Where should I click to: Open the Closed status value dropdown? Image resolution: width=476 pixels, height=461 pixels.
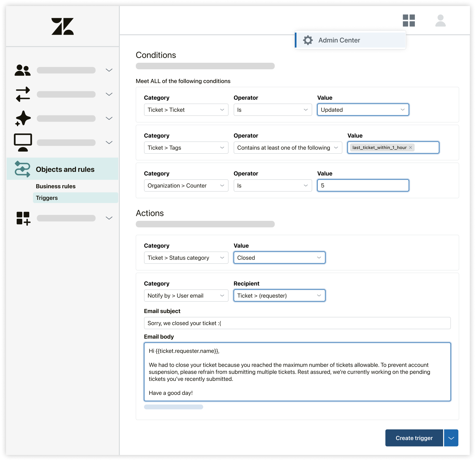[279, 258]
